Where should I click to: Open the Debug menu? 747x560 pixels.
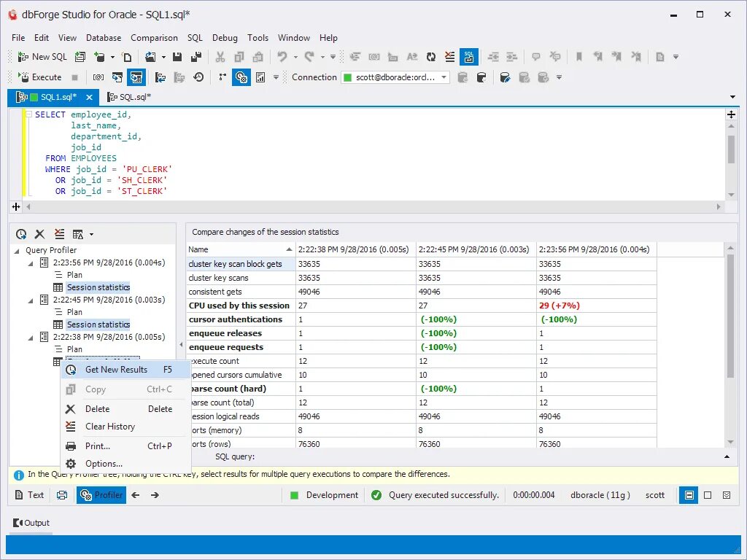pyautogui.click(x=225, y=38)
